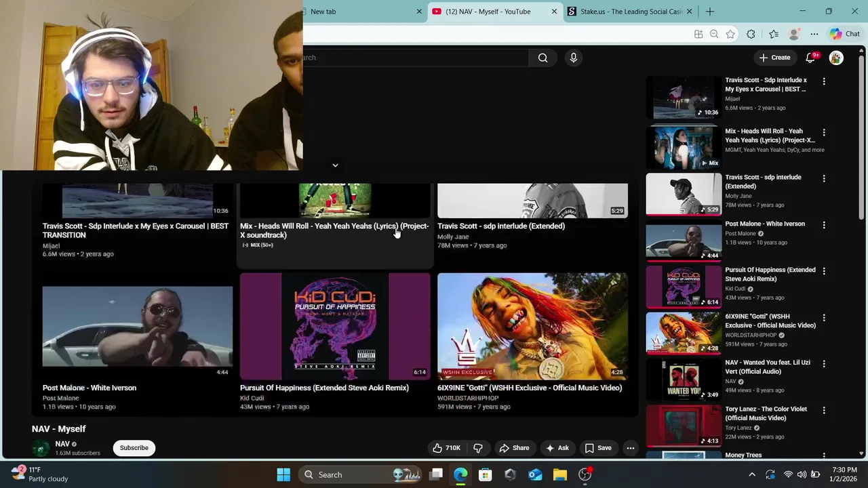This screenshot has width=868, height=488.
Task: Open grid title Travis Scott Sdp Interlude BEST TRANSITION
Action: tap(136, 230)
